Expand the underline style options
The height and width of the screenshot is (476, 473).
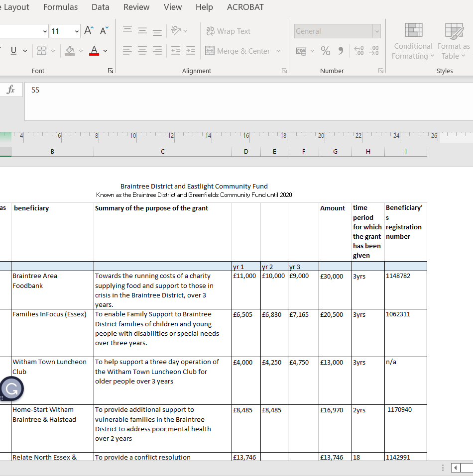[25, 51]
